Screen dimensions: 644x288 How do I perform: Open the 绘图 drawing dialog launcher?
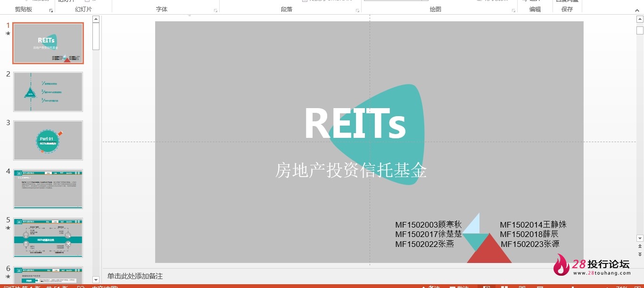(513, 10)
